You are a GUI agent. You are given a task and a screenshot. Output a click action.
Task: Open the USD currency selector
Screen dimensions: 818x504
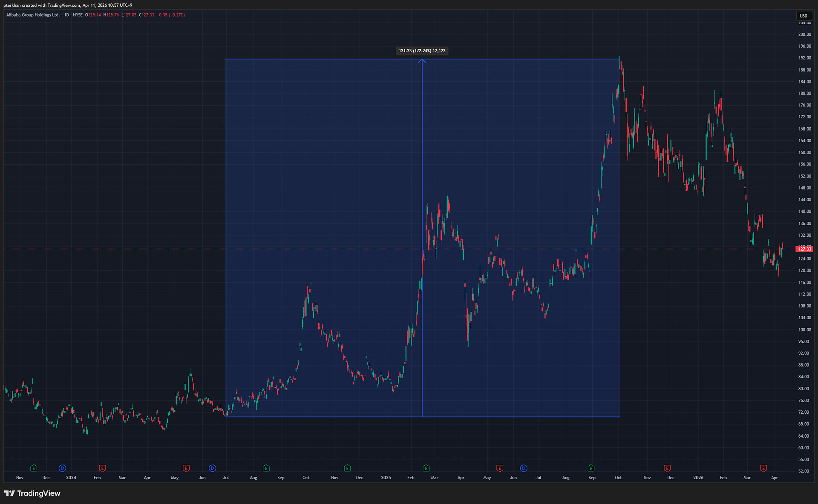tap(804, 16)
